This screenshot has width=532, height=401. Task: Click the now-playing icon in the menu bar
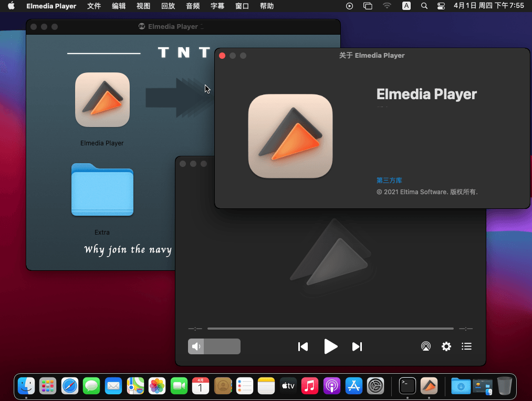tap(349, 6)
